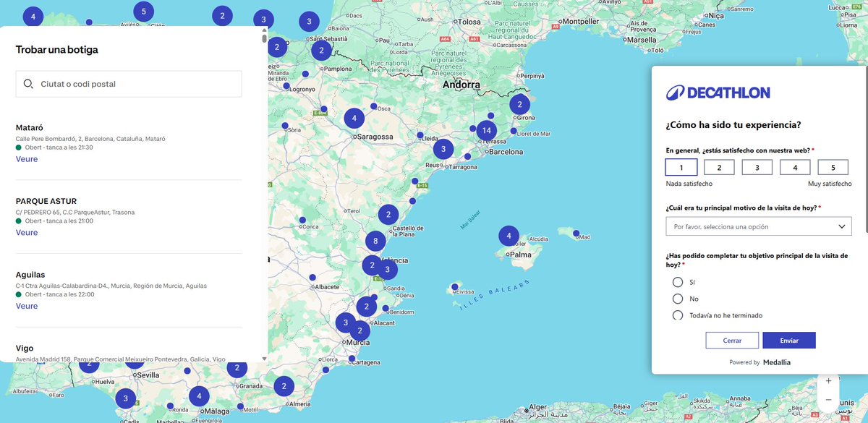Open the 2-store cluster marker near Pamplona
Image resolution: width=868 pixels, height=423 pixels.
pyautogui.click(x=321, y=51)
